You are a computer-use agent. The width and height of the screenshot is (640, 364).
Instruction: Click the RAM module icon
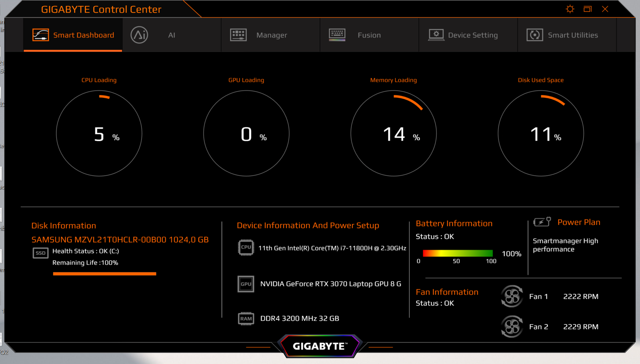tap(246, 319)
